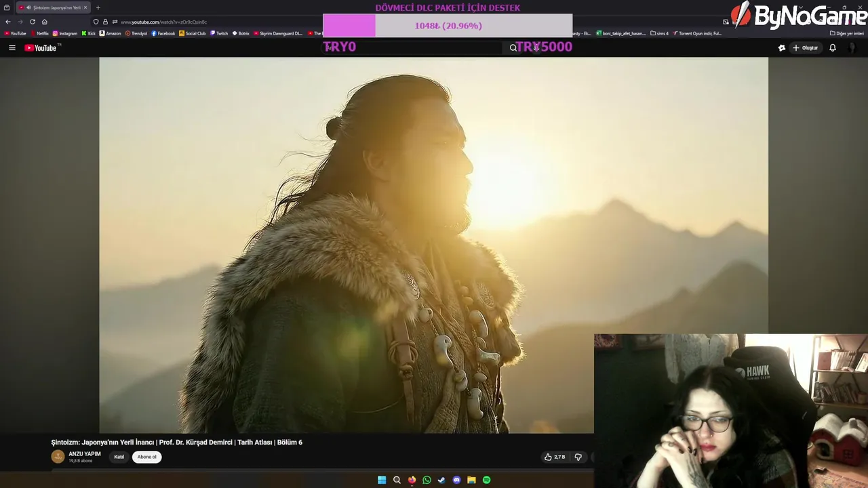Click the YouTube logo home link
This screenshot has width=868, height=488.
pos(42,47)
